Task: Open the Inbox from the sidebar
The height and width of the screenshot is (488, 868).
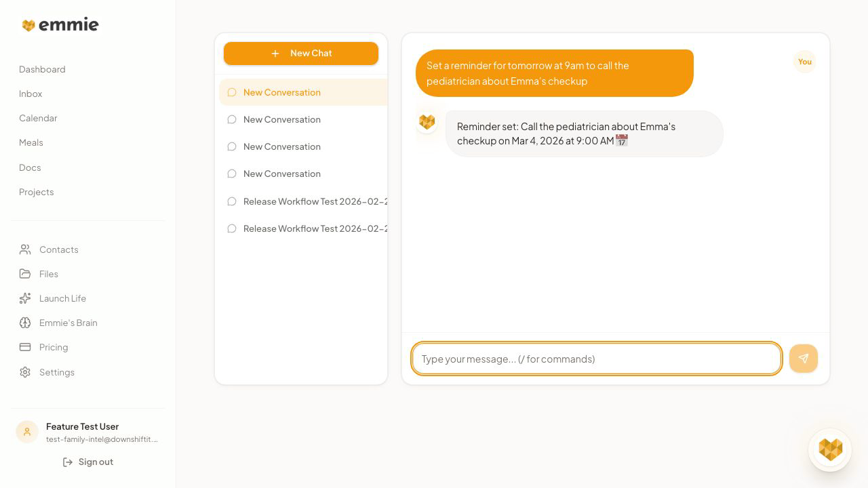Action: point(31,94)
